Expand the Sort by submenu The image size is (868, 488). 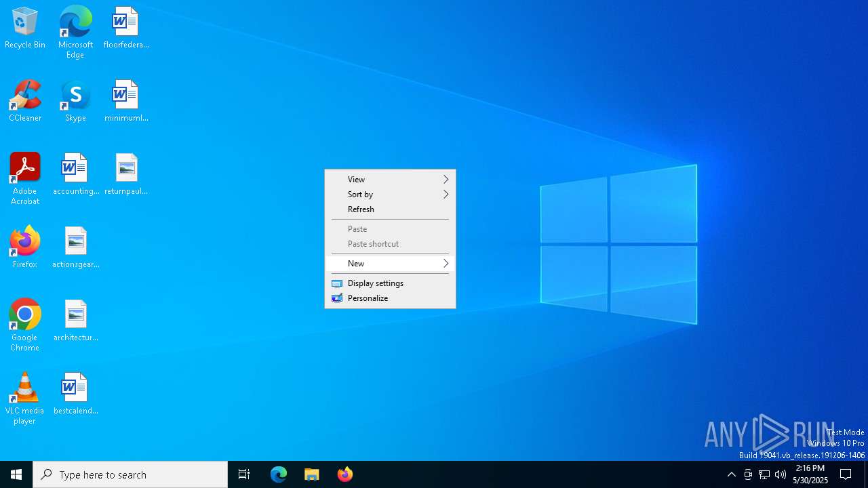click(390, 195)
